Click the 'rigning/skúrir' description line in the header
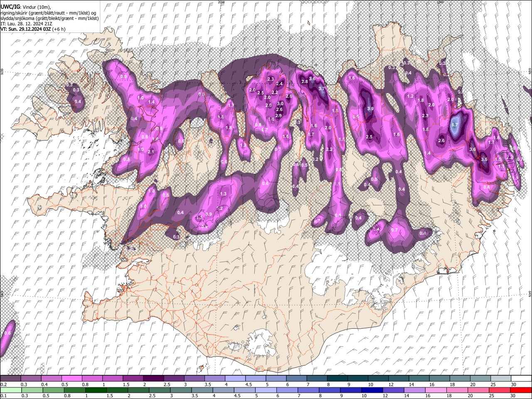This screenshot has width=532, height=399. coord(48,12)
